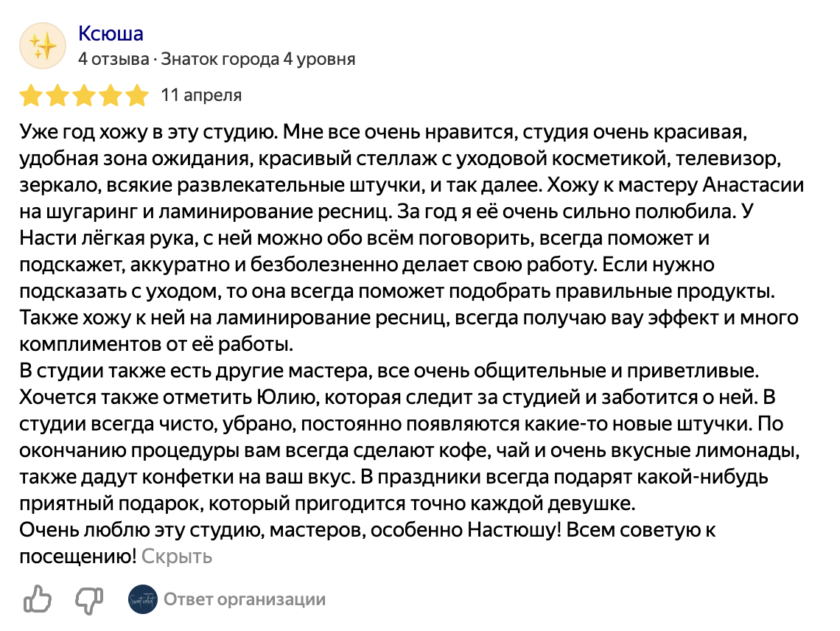The height and width of the screenshot is (631, 840).
Task: Dislike the review with thumbs-down icon
Action: pos(89,600)
